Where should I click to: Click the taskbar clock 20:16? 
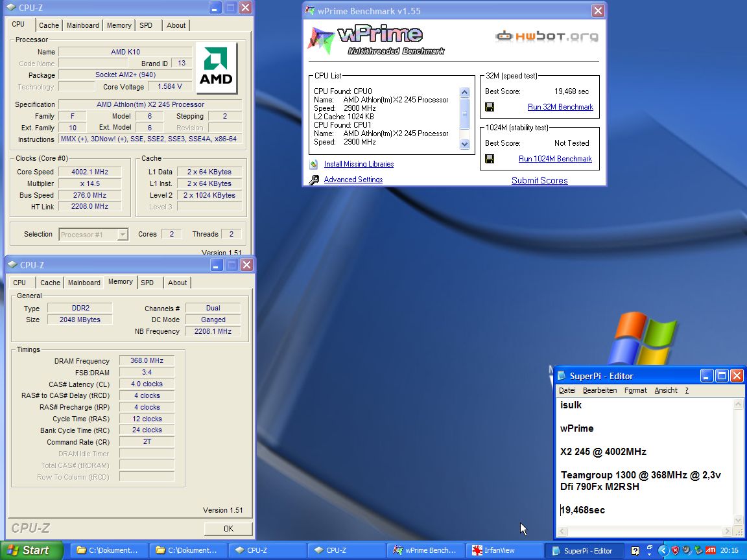729,550
